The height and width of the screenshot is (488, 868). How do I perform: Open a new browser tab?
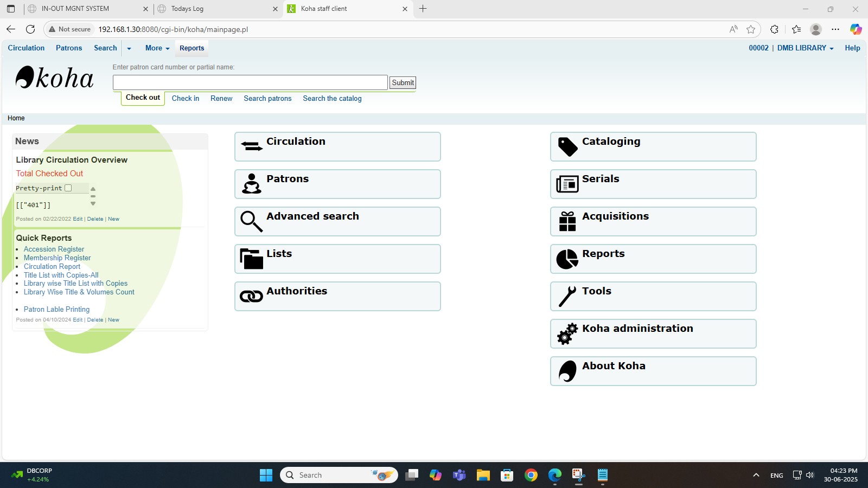click(423, 9)
